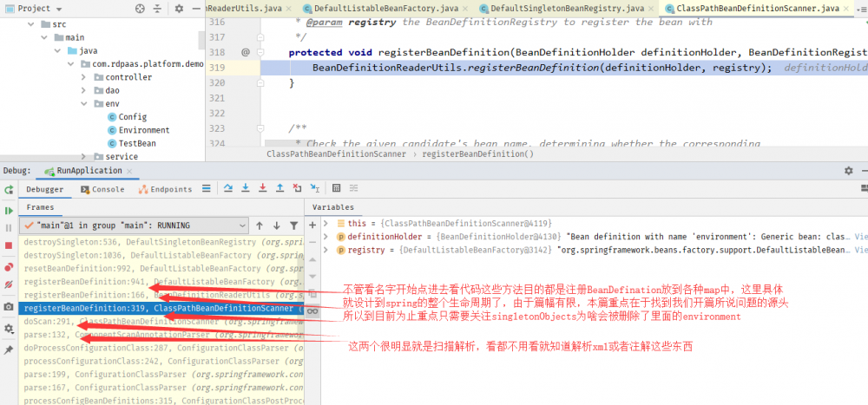The height and width of the screenshot is (405, 868).
Task: Add new watch plus icon
Action: click(312, 225)
